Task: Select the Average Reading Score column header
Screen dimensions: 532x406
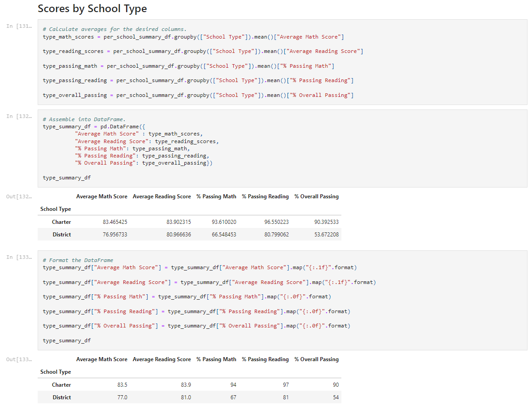Action: 161,196
